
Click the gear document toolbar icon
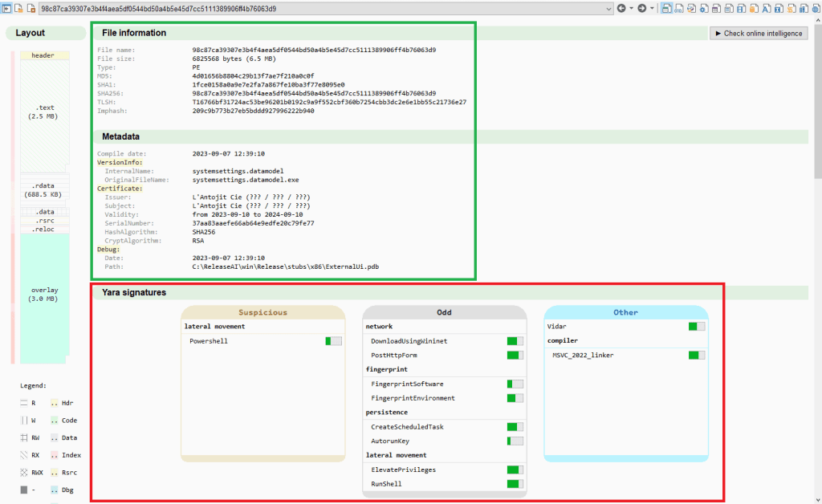click(x=703, y=9)
